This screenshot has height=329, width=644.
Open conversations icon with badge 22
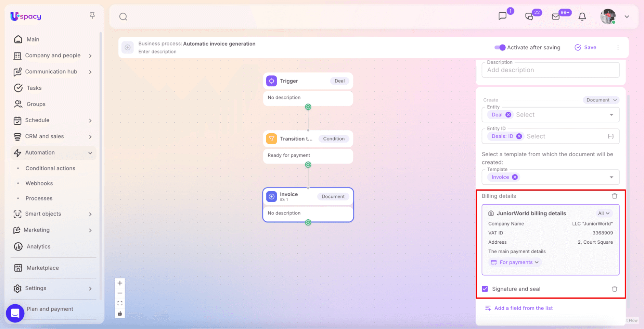point(529,16)
